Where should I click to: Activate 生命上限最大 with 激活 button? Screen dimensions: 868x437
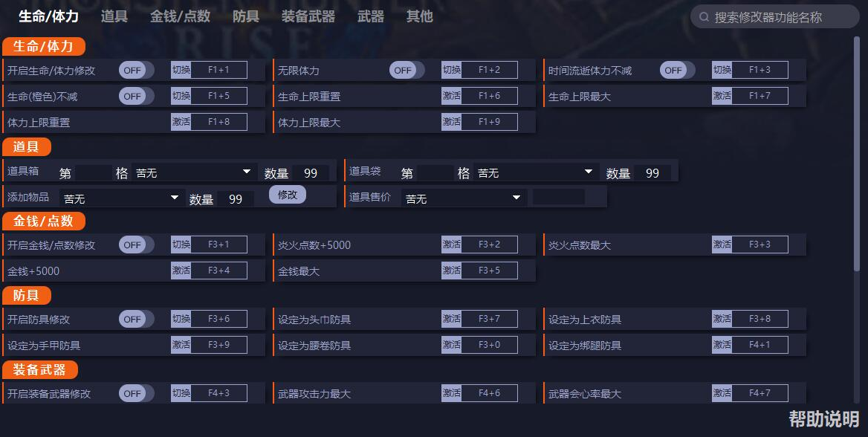(722, 97)
